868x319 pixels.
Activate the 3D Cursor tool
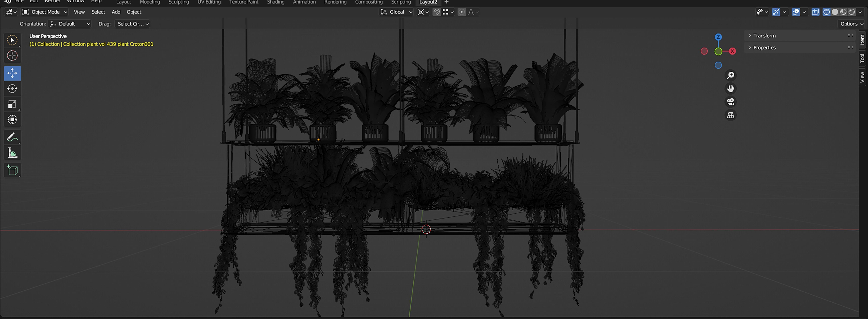tap(12, 56)
